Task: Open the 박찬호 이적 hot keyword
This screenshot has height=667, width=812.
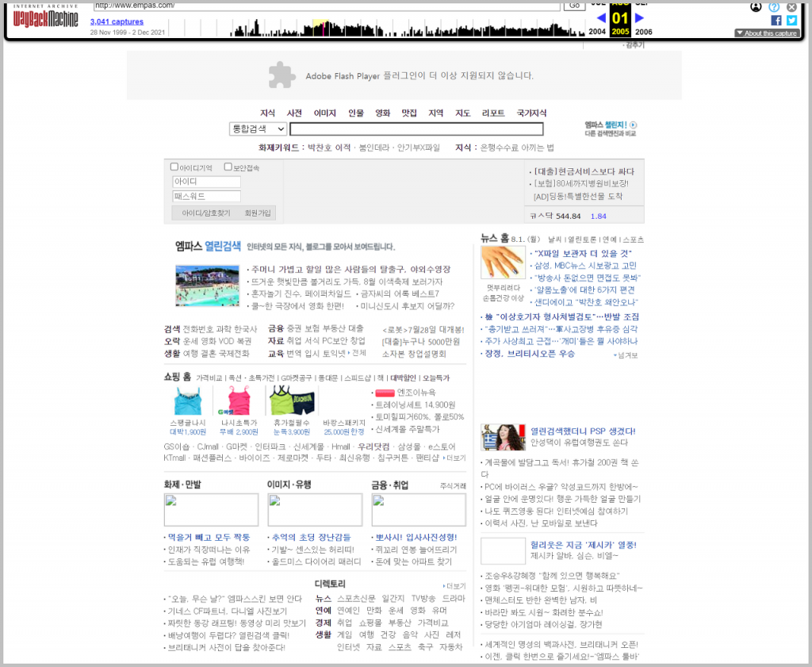Action: tap(329, 148)
